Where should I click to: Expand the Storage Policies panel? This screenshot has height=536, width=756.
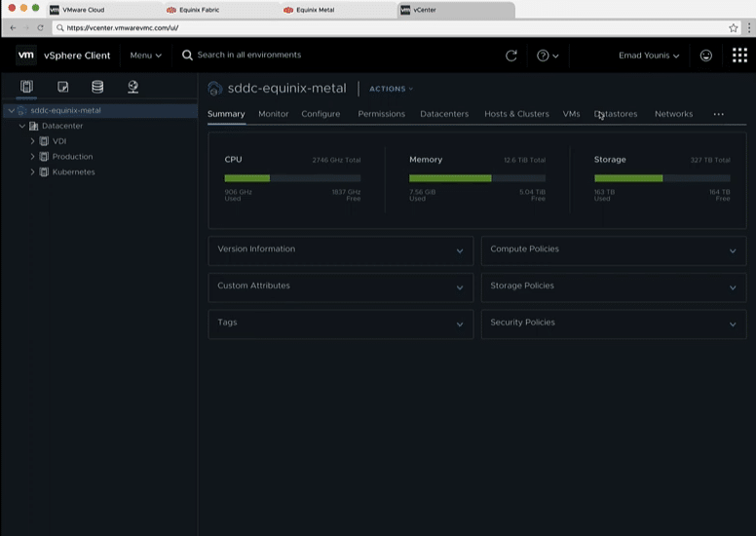point(733,287)
